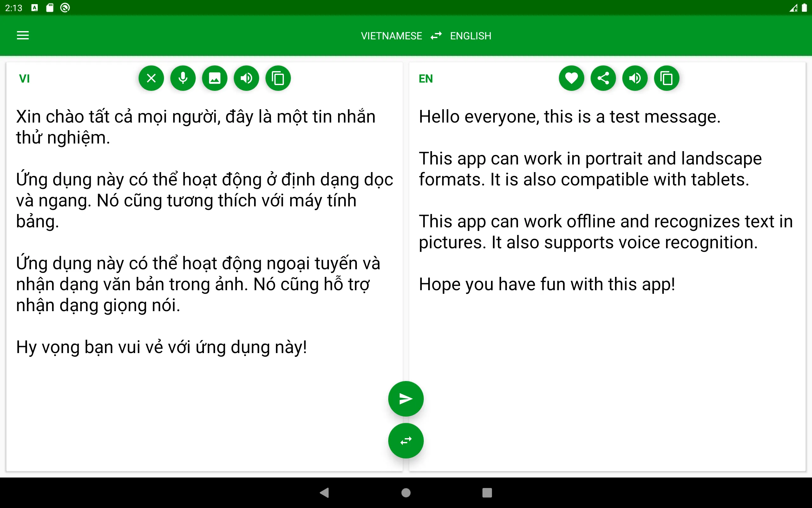Tap the keyboard indicator status icon

[35, 8]
